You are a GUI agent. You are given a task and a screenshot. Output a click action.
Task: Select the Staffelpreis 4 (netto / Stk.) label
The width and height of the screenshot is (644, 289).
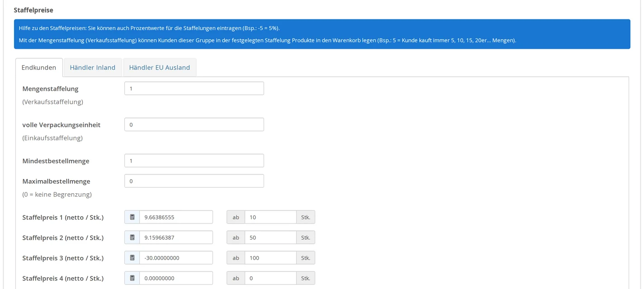point(63,278)
